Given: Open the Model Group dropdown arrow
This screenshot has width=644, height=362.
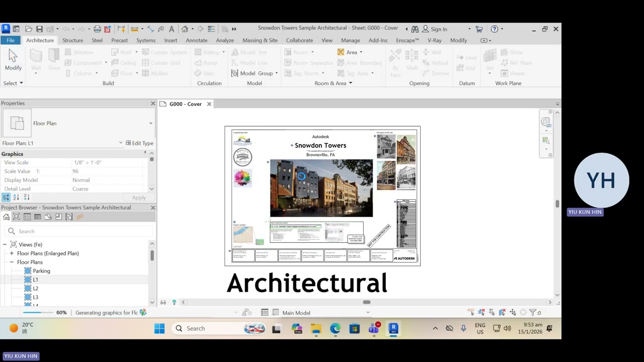Looking at the screenshot, I should pyautogui.click(x=276, y=73).
